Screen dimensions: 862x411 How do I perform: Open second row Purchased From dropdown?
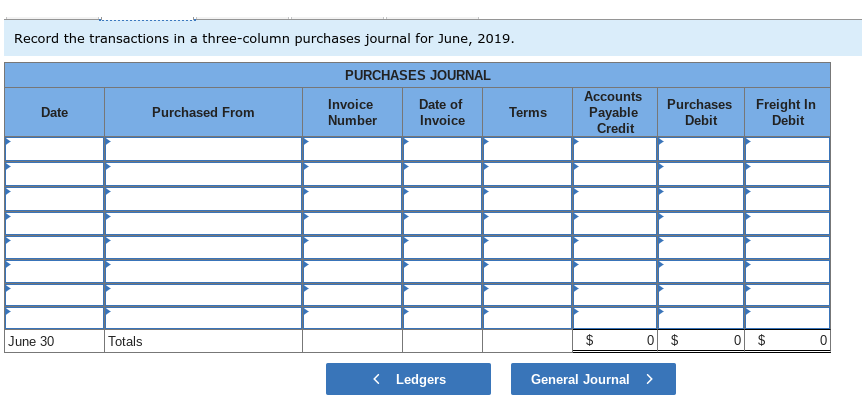tap(203, 174)
